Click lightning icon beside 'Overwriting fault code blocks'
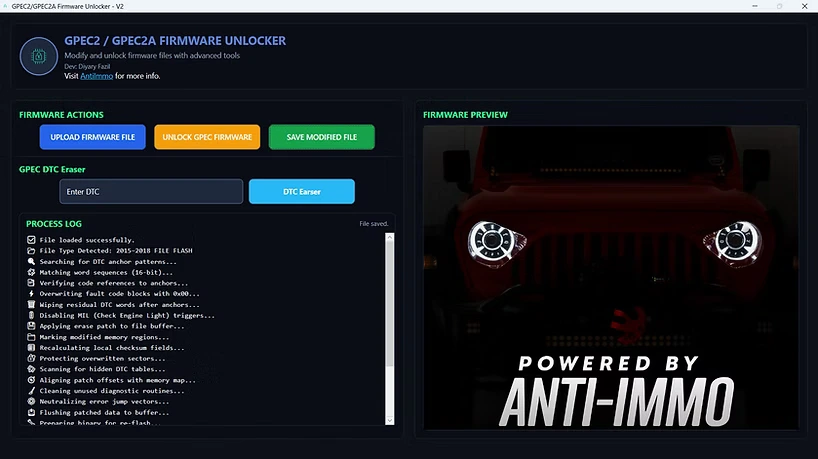The image size is (818, 459). 31,294
